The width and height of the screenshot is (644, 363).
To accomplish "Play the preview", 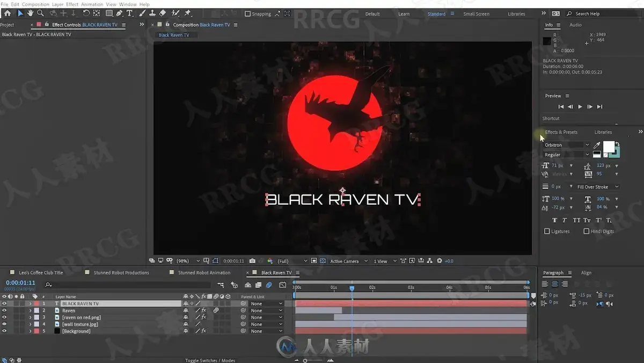I will pyautogui.click(x=580, y=107).
